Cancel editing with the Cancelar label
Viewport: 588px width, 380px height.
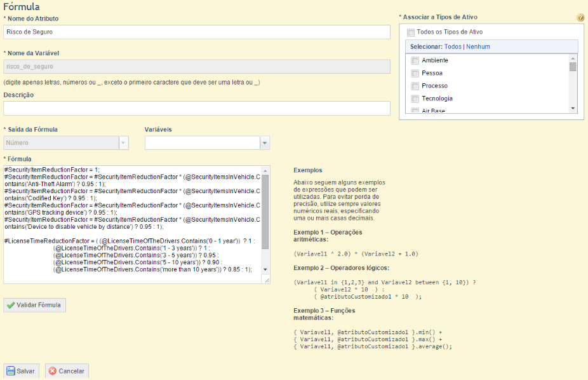click(x=72, y=371)
